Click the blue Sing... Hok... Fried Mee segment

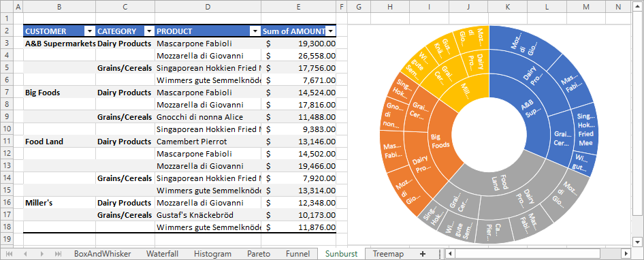[x=585, y=129]
